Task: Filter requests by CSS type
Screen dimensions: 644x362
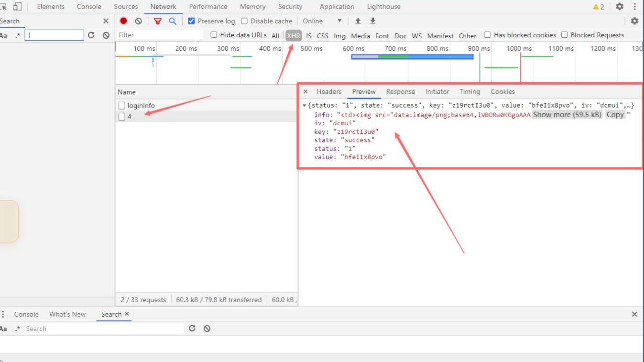Action: click(323, 36)
